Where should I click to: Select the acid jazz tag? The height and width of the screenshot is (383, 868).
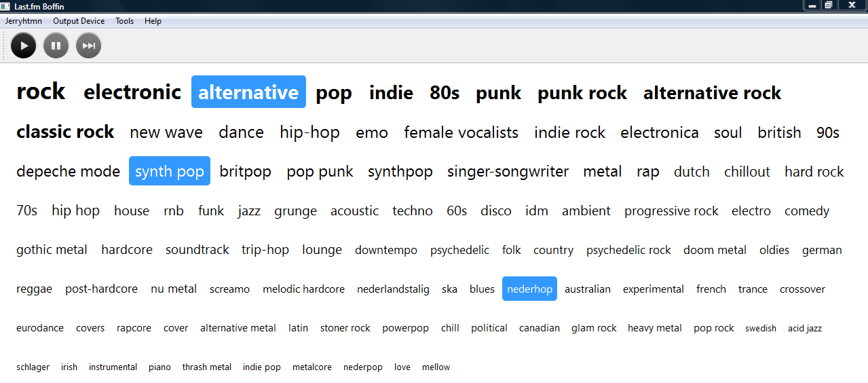click(x=805, y=329)
